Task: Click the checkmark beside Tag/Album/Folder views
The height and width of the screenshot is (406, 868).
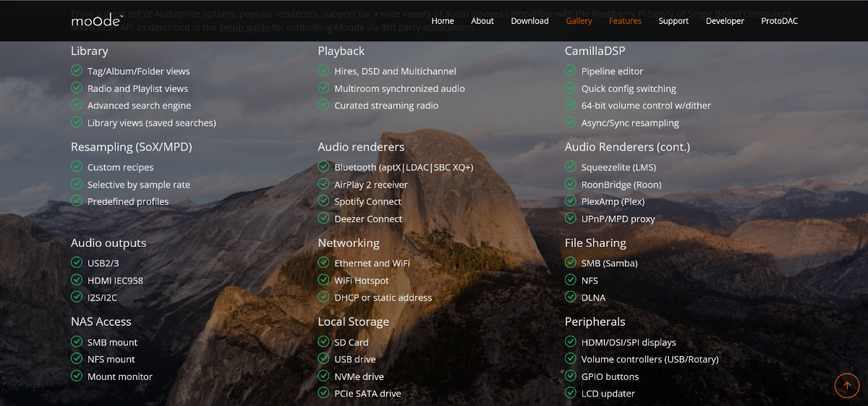Action: 77,70
